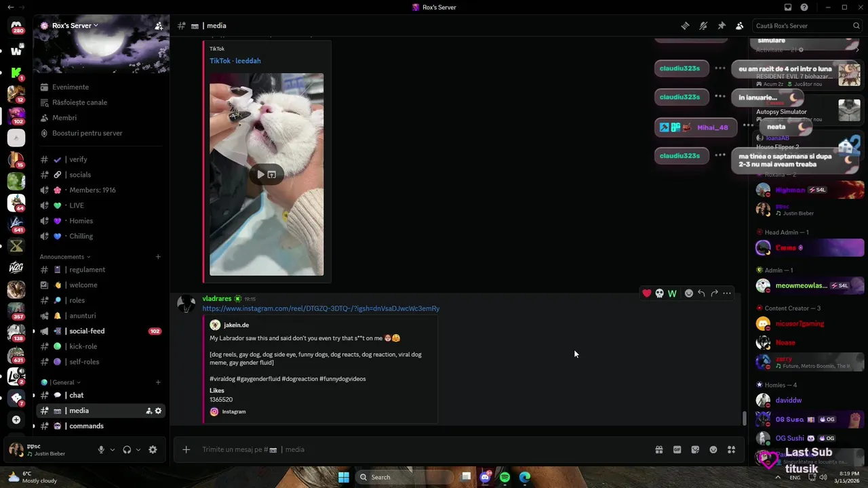The height and width of the screenshot is (488, 868).
Task: Open User Settings gear
Action: point(153,449)
